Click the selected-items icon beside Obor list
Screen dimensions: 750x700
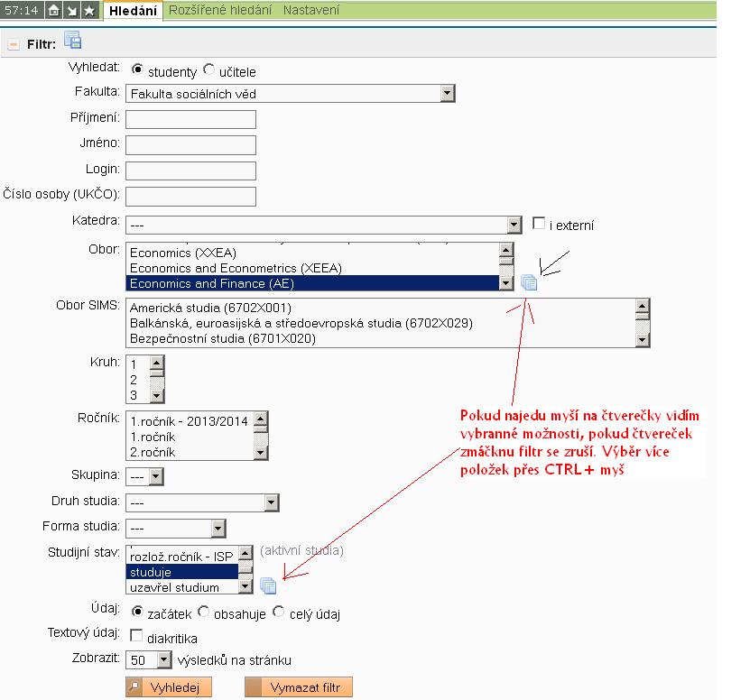pos(529,282)
